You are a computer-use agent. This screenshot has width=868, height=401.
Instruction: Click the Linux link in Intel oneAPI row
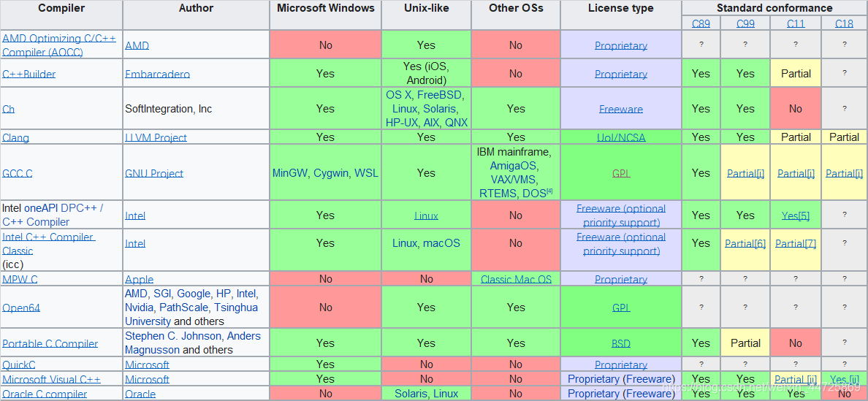click(x=426, y=215)
